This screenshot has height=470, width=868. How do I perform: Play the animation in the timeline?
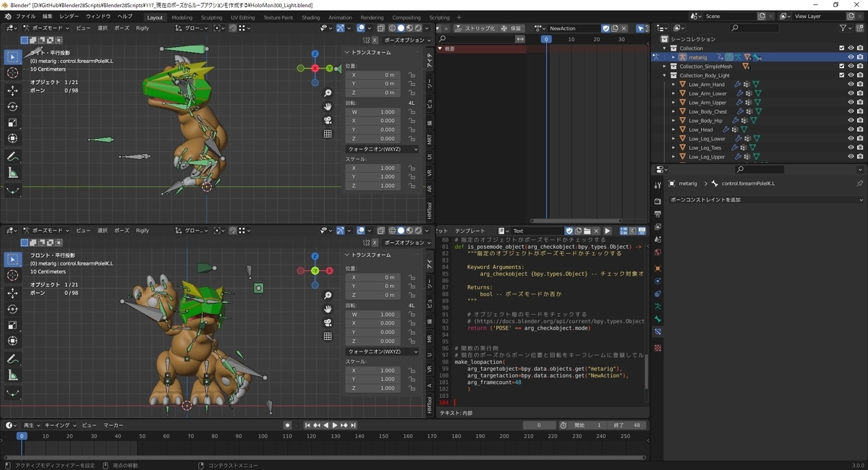[334, 425]
